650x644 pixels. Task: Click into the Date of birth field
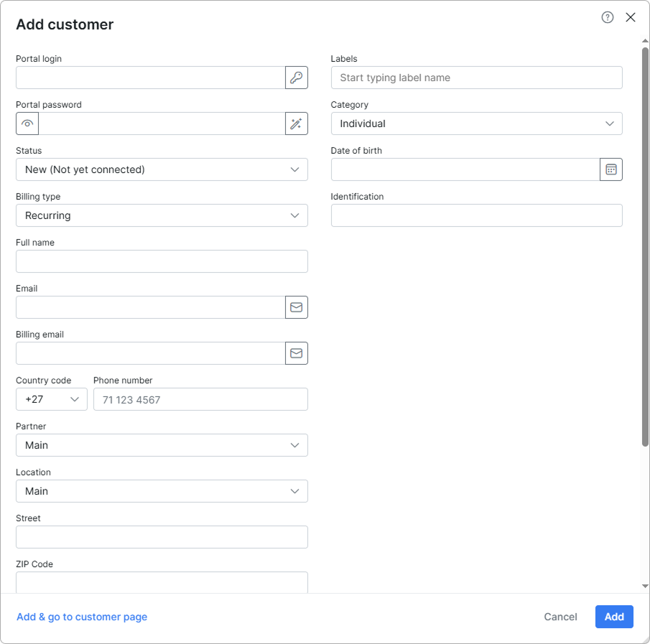pos(465,169)
